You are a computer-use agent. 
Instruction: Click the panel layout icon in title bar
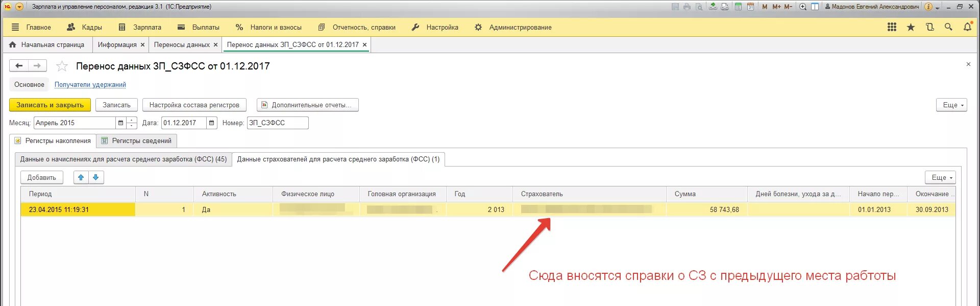(815, 7)
